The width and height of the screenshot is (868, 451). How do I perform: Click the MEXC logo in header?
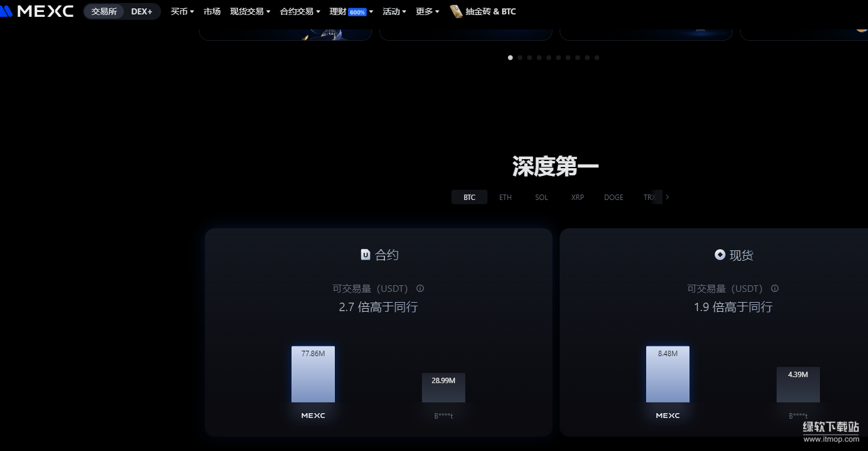[x=37, y=11]
